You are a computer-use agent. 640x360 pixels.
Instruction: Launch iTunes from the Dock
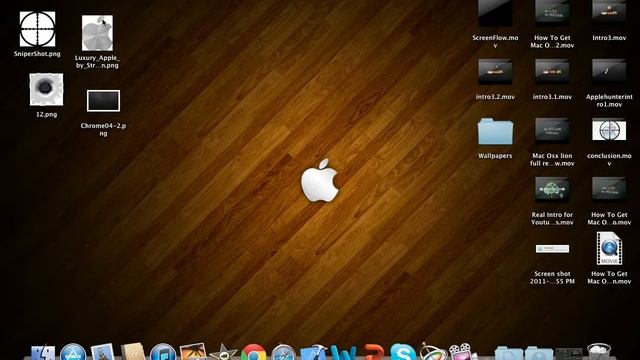163,352
